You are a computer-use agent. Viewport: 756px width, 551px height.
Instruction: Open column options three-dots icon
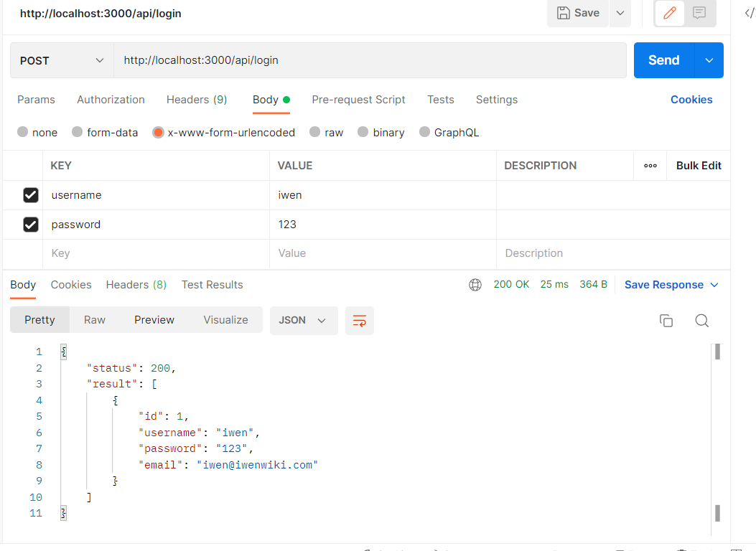click(x=650, y=166)
